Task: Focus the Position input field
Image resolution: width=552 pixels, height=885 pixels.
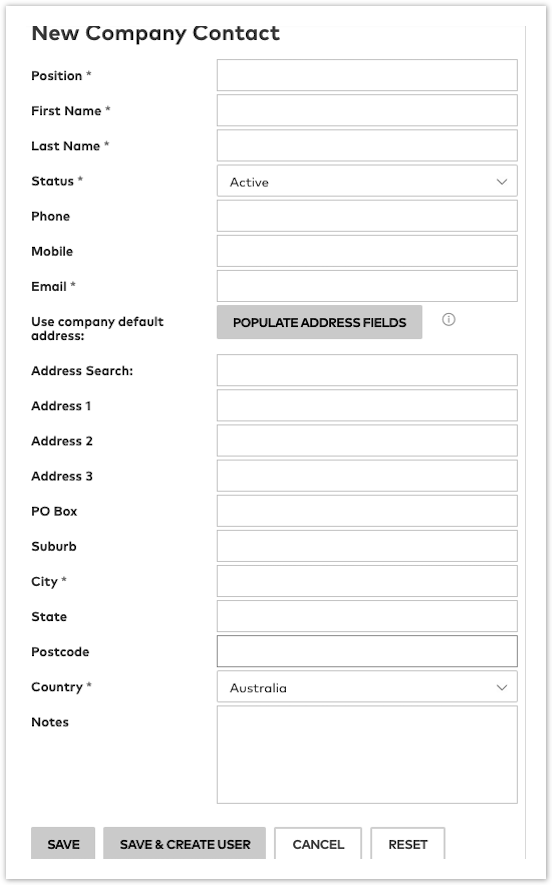Action: pyautogui.click(x=367, y=75)
